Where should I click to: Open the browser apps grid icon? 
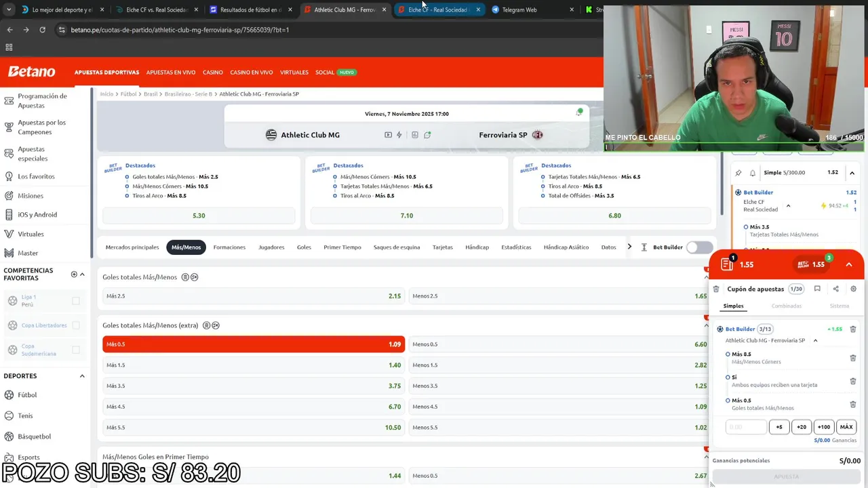coord(9,47)
